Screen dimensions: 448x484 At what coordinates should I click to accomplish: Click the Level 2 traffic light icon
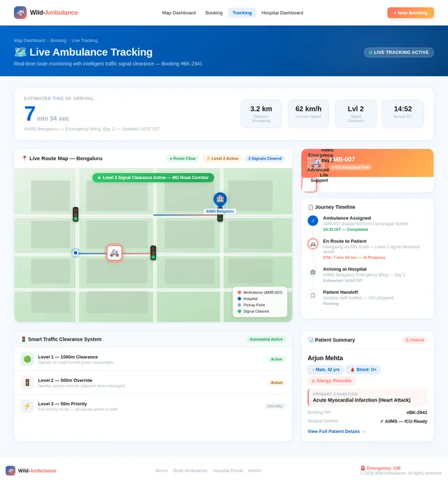27,383
